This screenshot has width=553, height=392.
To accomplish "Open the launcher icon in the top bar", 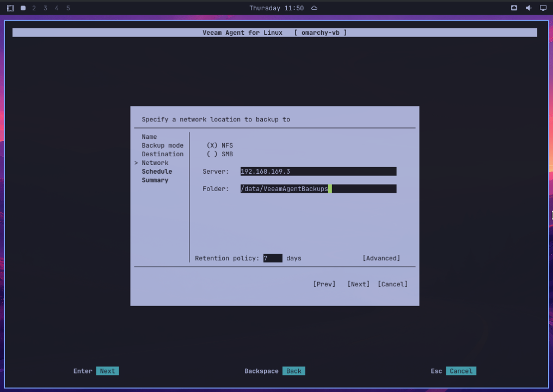I will pyautogui.click(x=10, y=8).
